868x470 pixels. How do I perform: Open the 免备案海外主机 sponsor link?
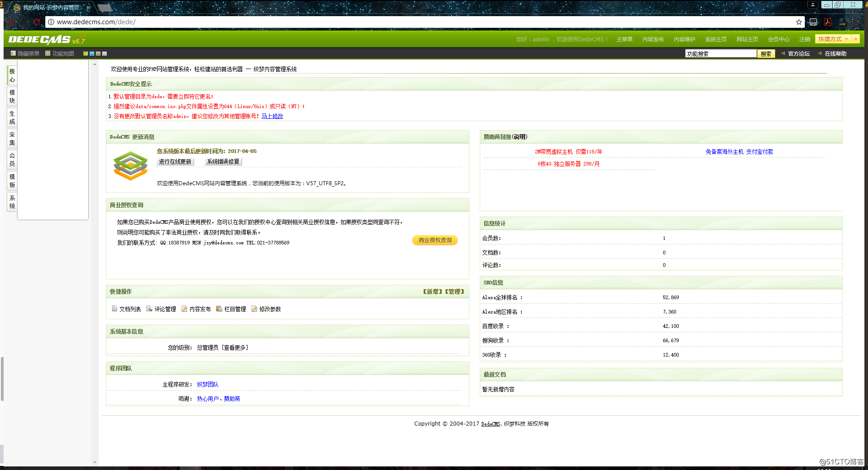739,152
